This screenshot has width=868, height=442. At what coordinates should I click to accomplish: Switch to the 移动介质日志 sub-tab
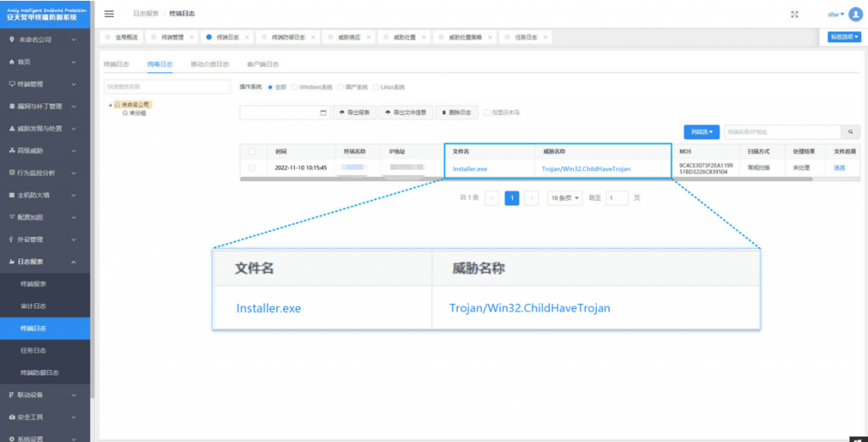(x=210, y=64)
